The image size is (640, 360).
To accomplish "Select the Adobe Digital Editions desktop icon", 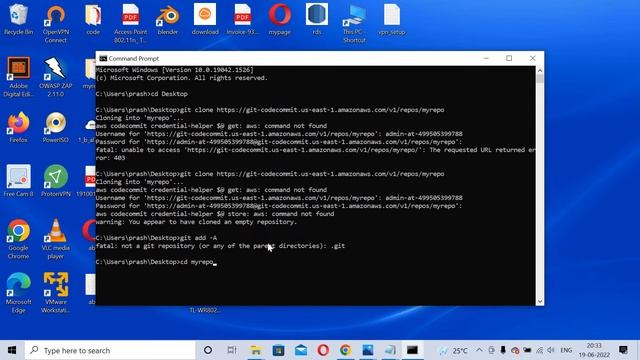I will (x=18, y=77).
